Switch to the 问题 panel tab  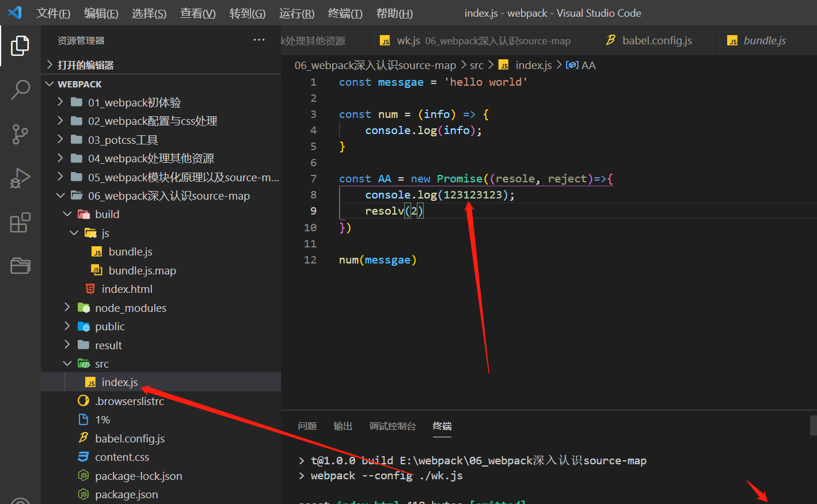[x=307, y=426]
